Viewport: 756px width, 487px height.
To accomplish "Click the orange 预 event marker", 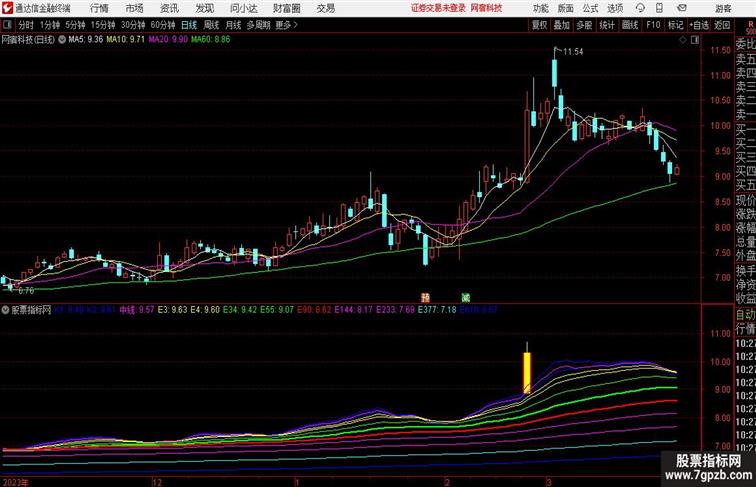I will tap(425, 298).
